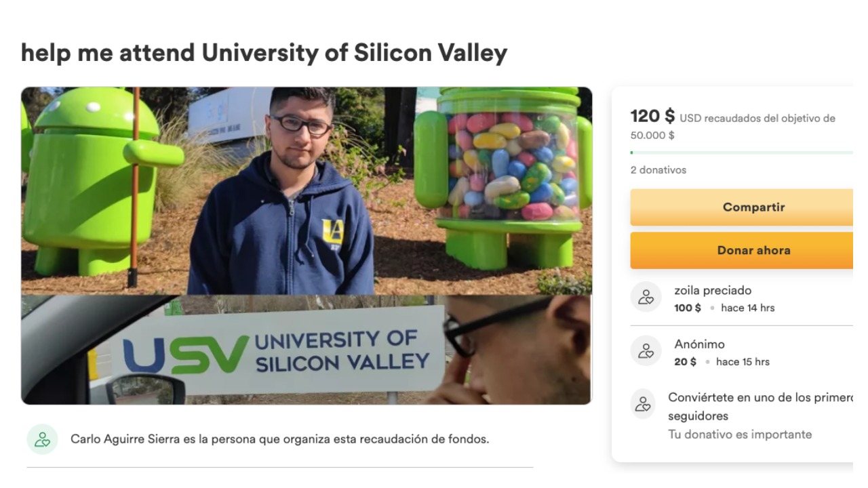Click the donor icon beside Anónimo
Image resolution: width=868 pixels, height=488 pixels.
(646, 351)
